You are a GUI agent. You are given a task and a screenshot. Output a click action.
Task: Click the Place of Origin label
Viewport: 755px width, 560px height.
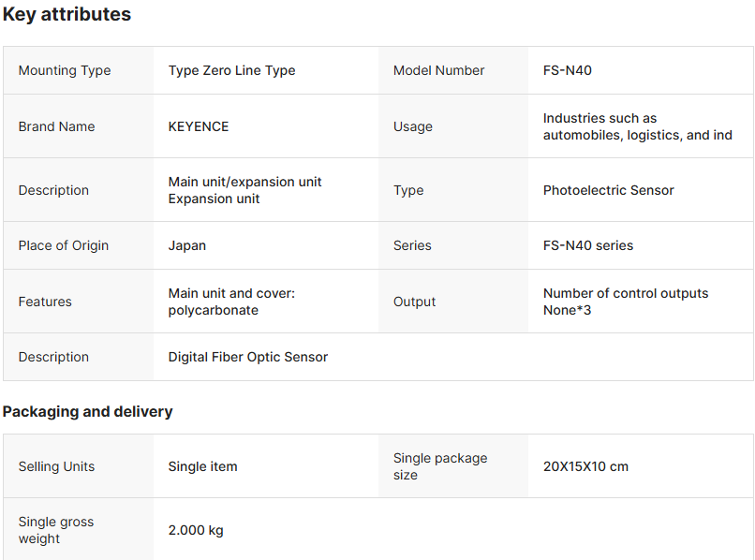(x=64, y=245)
